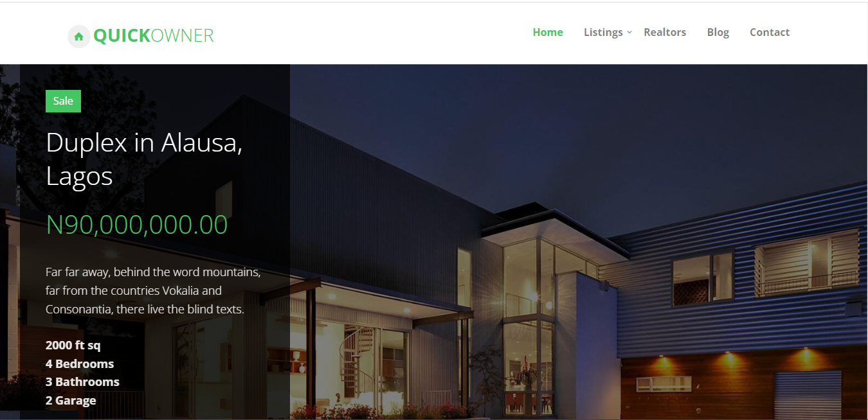
Task: Go to the Realtors page
Action: point(665,32)
